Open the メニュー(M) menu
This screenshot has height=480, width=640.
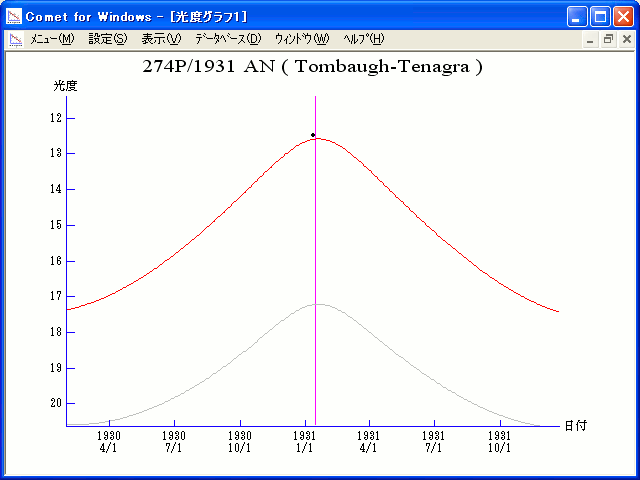[52, 39]
